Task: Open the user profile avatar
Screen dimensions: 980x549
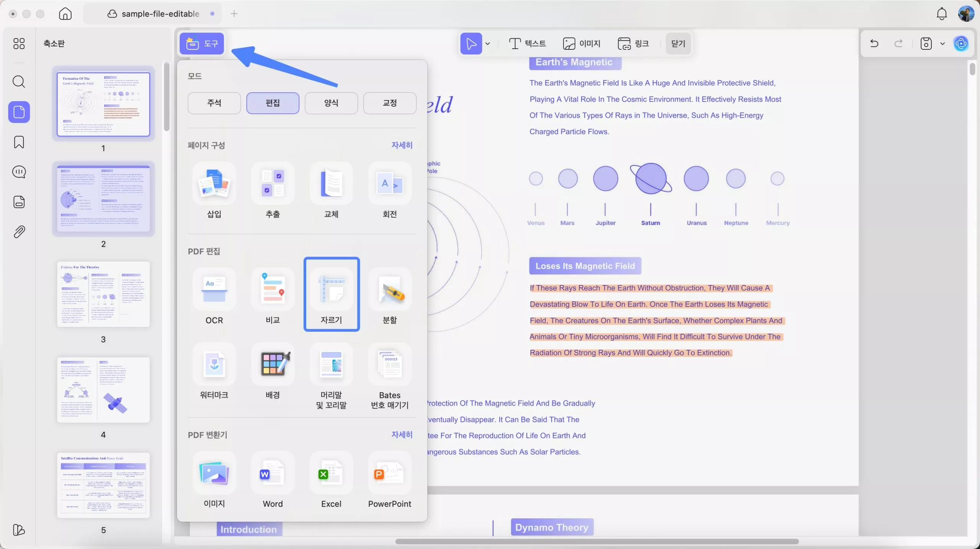Action: click(x=966, y=14)
